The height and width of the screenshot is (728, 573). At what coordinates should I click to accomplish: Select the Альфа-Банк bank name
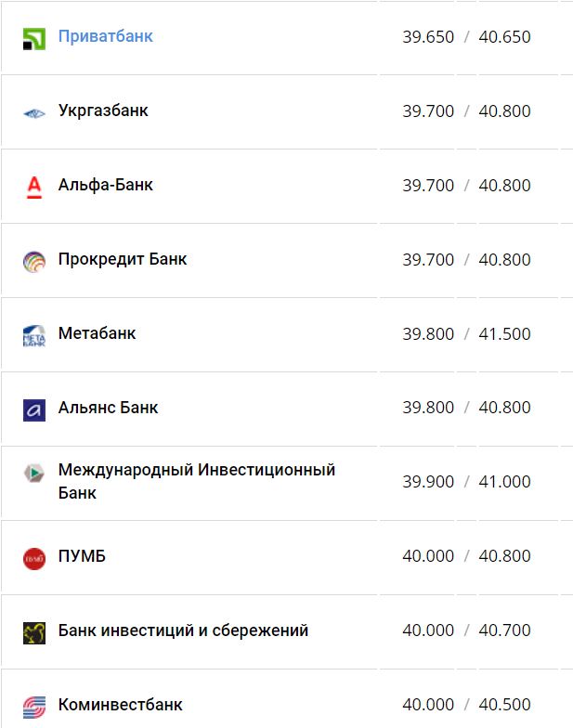pos(105,185)
